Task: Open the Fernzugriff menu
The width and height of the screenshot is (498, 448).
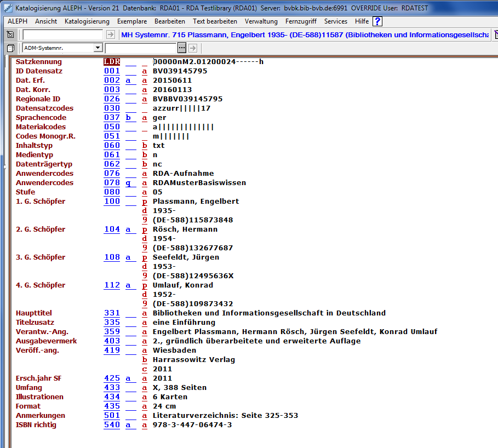Action: point(301,21)
